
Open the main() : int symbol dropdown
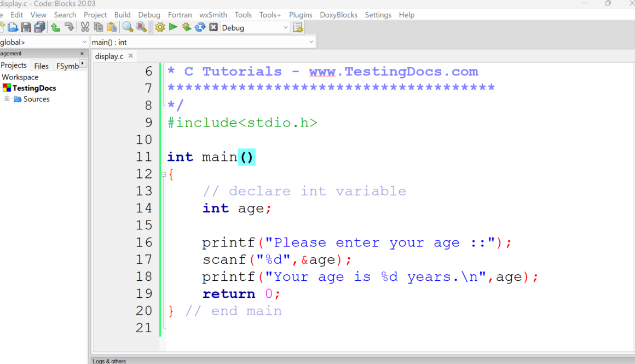[x=310, y=42]
